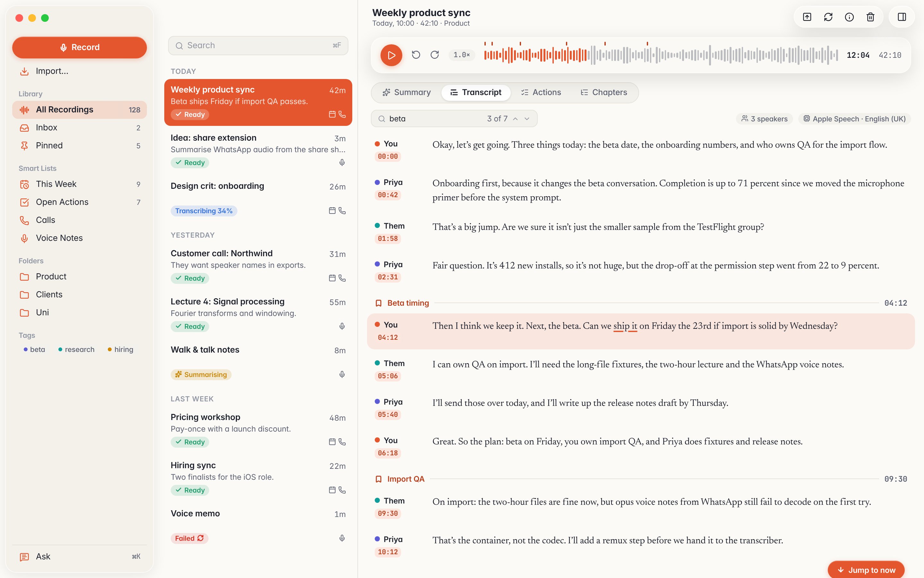The height and width of the screenshot is (578, 924).
Task: Seek within the audio waveform
Action: (x=661, y=55)
